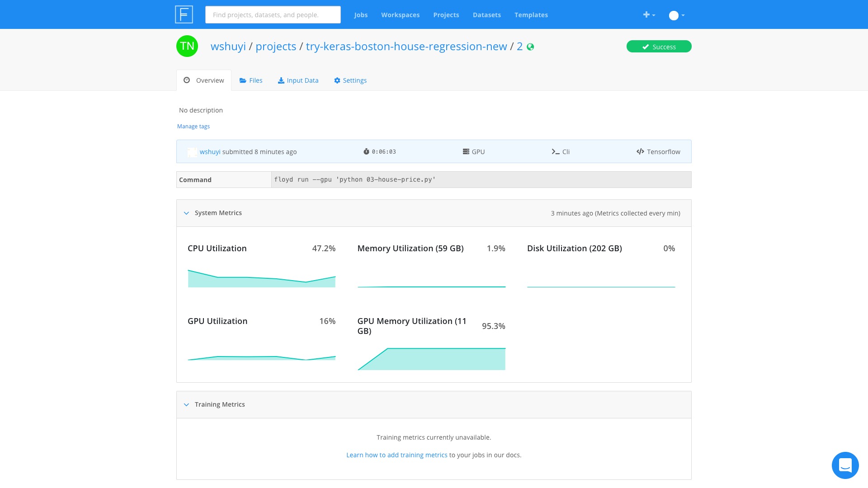Screen dimensions: 868x488
Task: Collapse the Training Metrics section
Action: click(186, 404)
